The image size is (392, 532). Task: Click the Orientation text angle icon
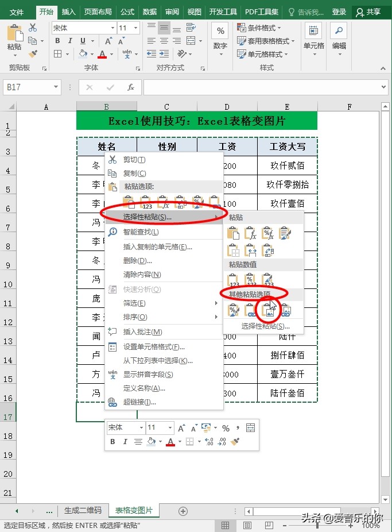(182, 53)
